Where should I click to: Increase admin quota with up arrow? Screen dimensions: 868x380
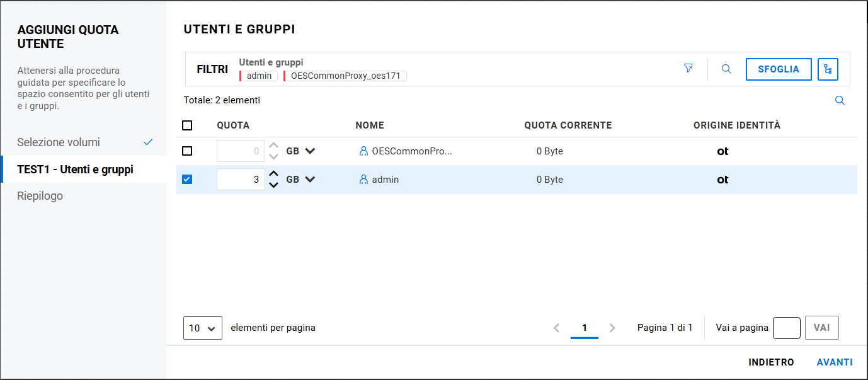tap(273, 175)
